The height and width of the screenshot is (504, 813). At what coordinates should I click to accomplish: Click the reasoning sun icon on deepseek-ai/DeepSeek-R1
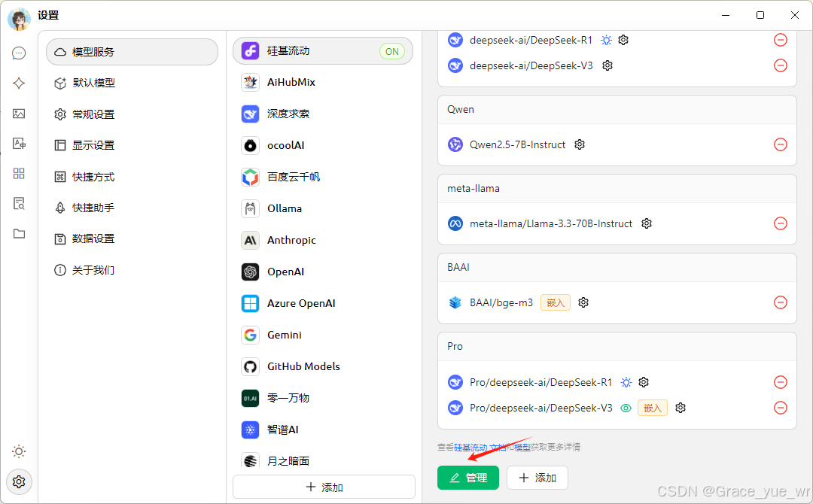(x=606, y=40)
